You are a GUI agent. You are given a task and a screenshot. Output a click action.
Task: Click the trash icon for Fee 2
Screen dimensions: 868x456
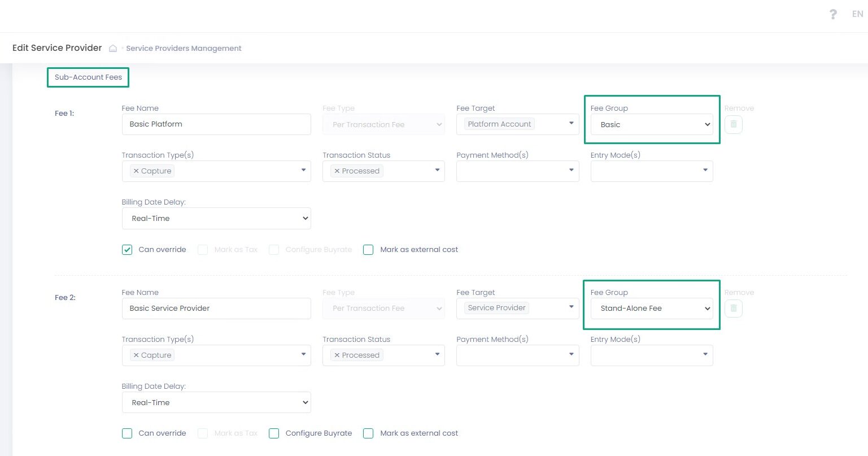click(x=733, y=309)
